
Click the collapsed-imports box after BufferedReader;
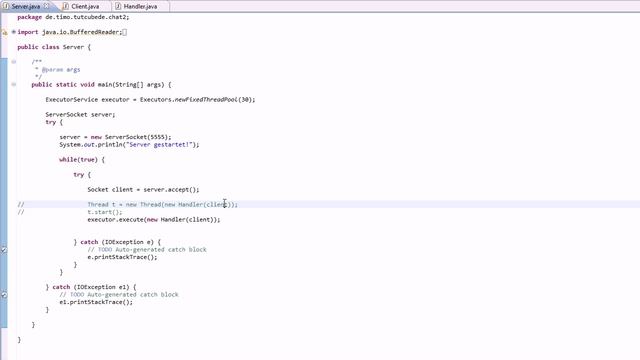click(124, 32)
